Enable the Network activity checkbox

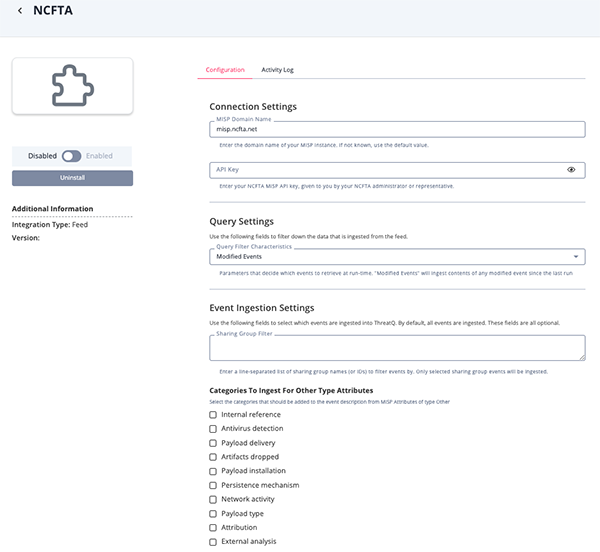213,500
